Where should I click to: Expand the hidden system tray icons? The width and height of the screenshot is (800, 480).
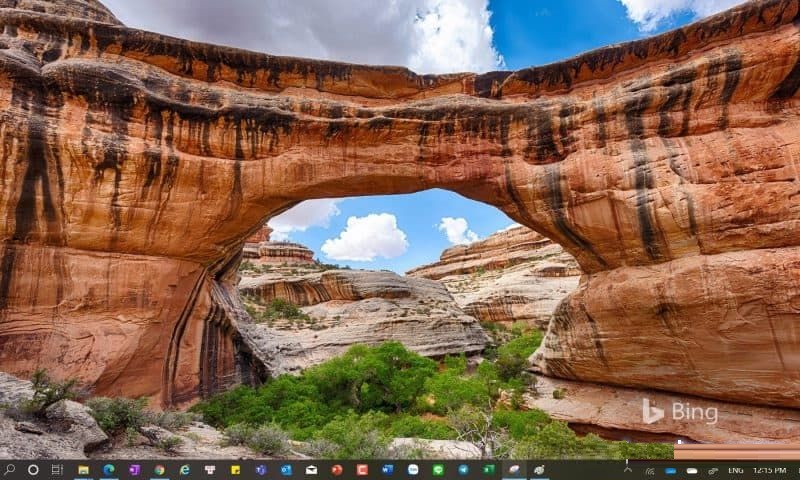(628, 470)
